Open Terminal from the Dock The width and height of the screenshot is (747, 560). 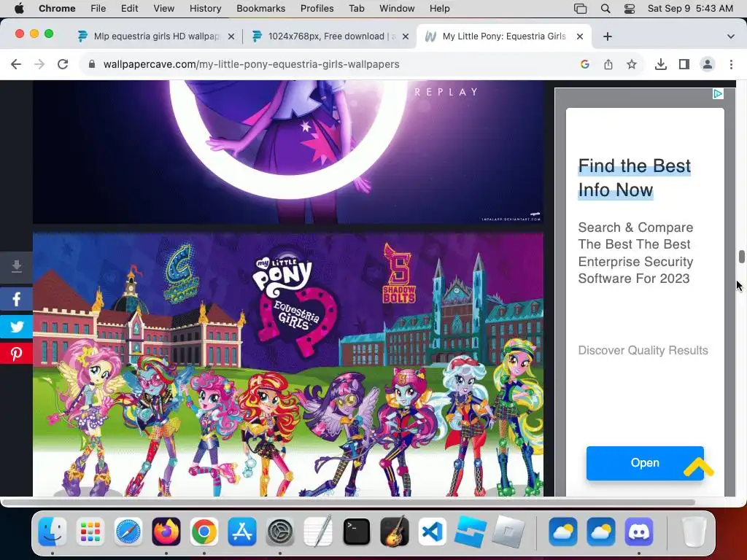click(356, 532)
